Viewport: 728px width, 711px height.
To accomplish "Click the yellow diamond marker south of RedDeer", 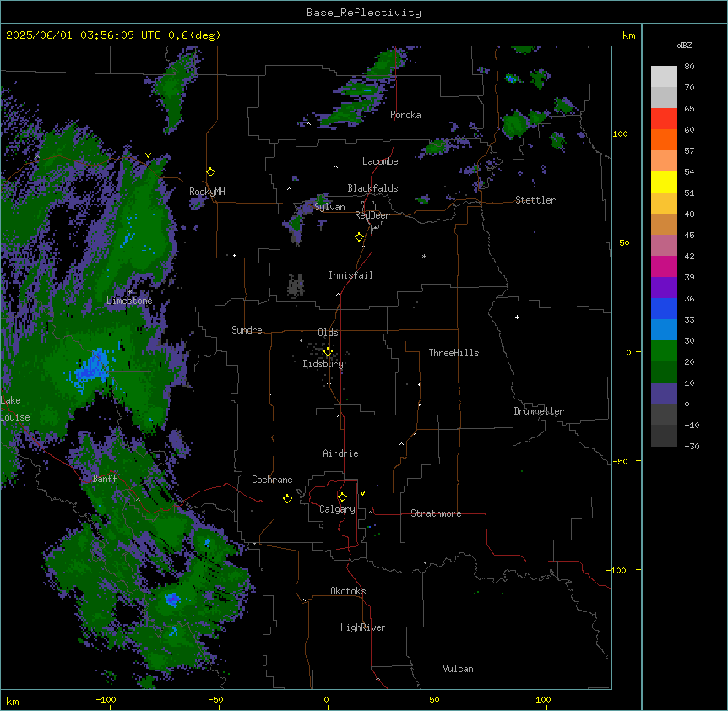I will (x=360, y=237).
